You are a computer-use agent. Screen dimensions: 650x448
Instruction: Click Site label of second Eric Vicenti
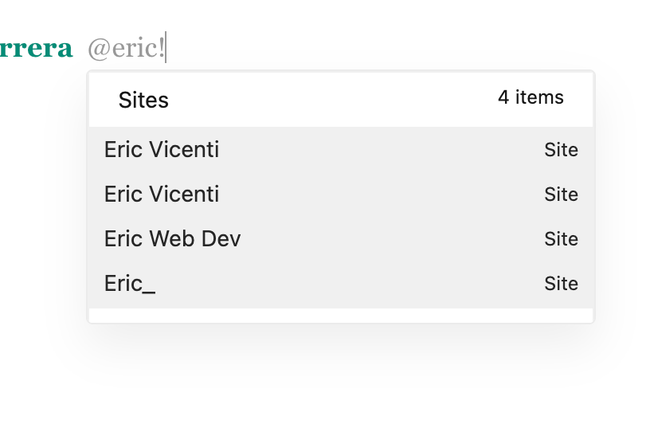[x=561, y=194]
